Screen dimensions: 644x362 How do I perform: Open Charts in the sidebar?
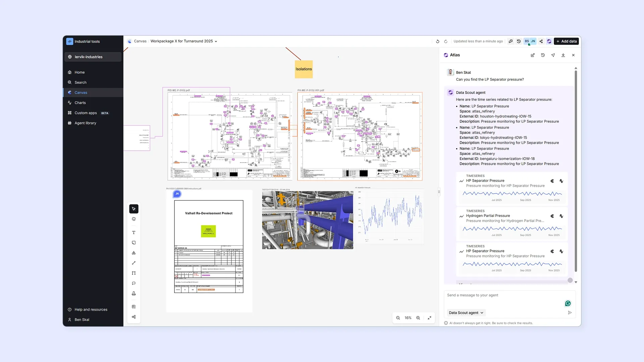[x=93, y=103]
